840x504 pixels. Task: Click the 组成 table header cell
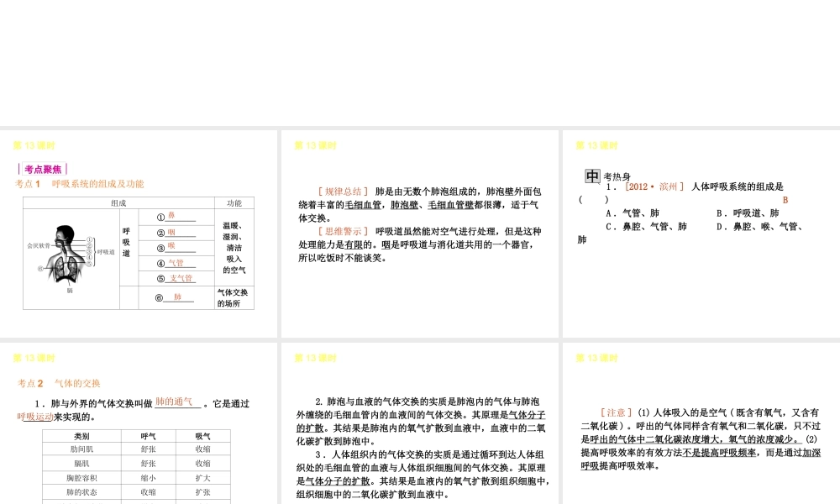pos(118,203)
